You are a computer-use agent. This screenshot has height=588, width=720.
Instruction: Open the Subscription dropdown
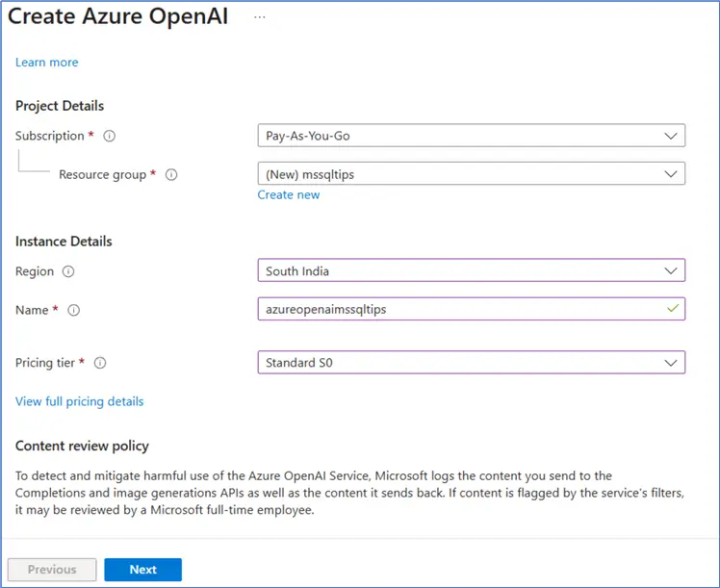(x=472, y=136)
